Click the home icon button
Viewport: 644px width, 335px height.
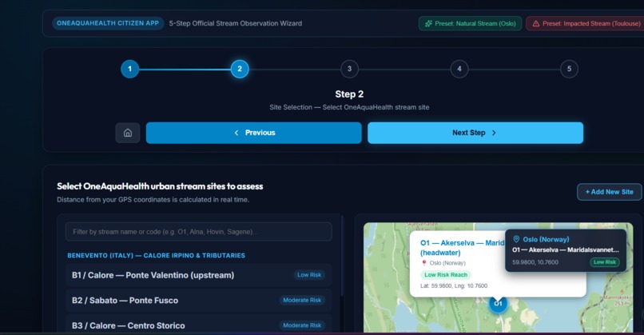coord(128,133)
